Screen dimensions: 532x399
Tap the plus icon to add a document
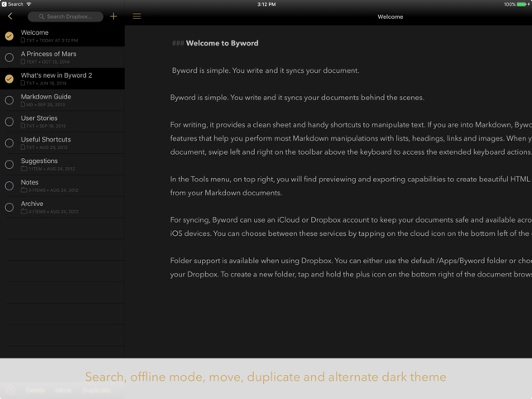(x=113, y=17)
